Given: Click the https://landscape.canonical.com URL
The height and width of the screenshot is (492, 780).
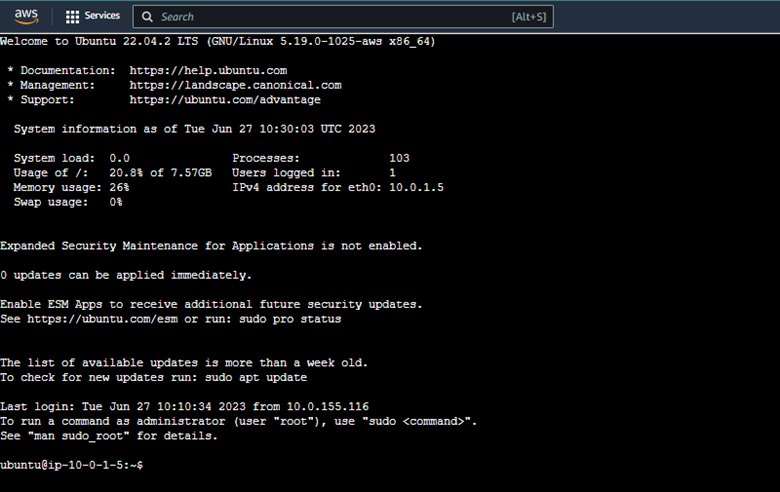Looking at the screenshot, I should 235,85.
